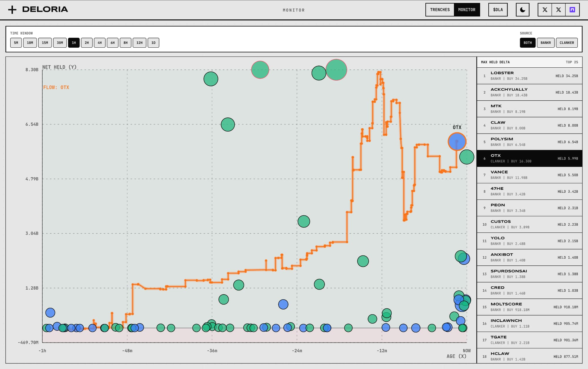Open the $DLA token button
Viewport: 588px width, 369px height.
click(x=498, y=10)
